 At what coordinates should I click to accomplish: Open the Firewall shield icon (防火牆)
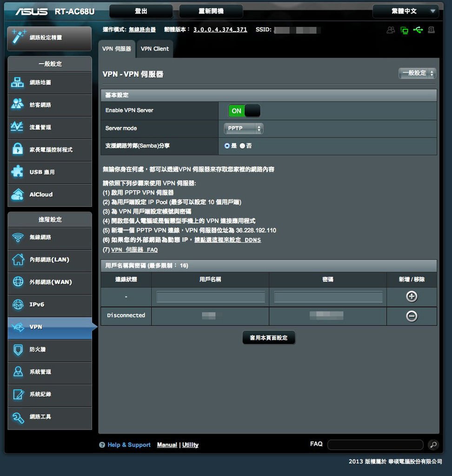pos(18,350)
